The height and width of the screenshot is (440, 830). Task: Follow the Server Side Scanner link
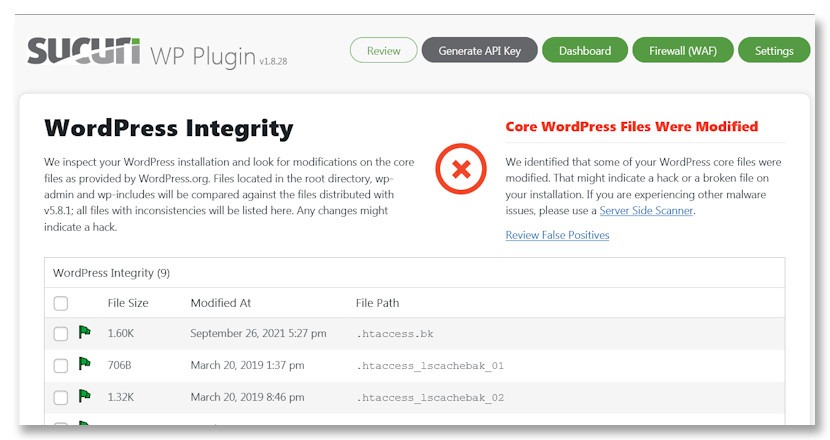[x=646, y=210]
